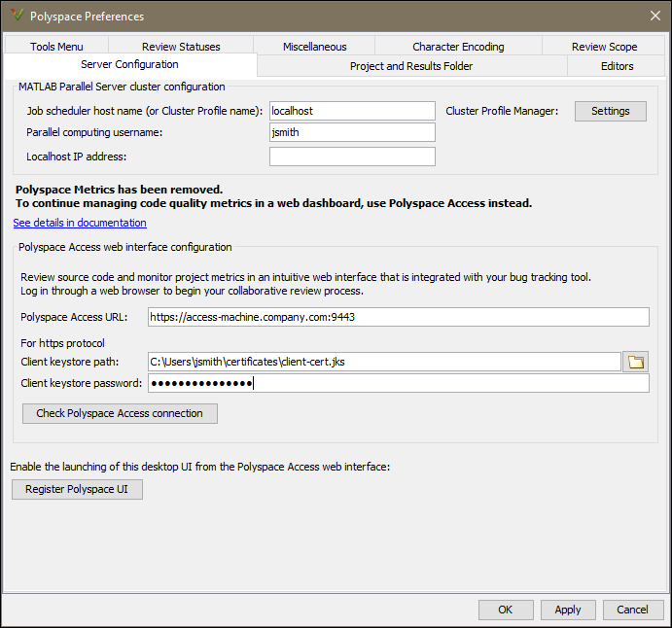
Task: Focus the Parallel computing username field
Action: pos(352,132)
